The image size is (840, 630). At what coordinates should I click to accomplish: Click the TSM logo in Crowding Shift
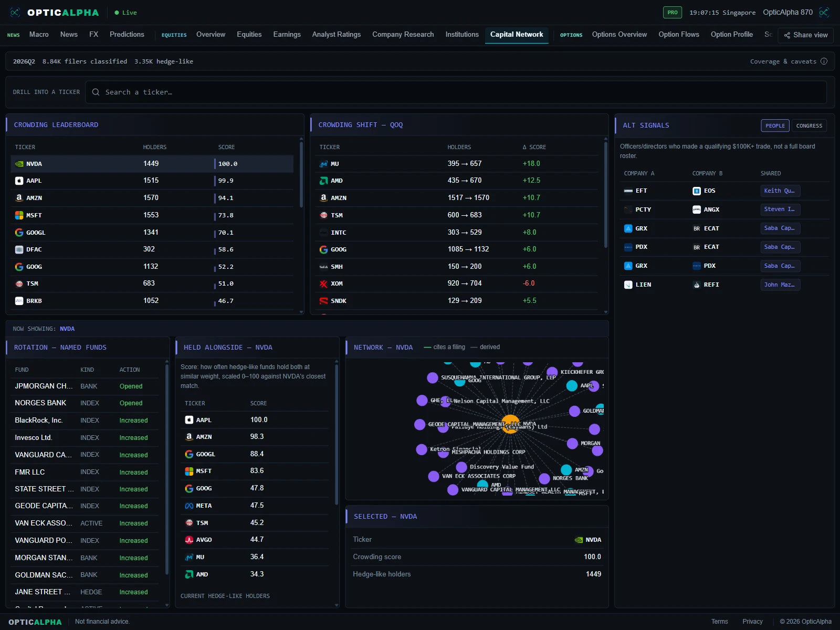323,215
